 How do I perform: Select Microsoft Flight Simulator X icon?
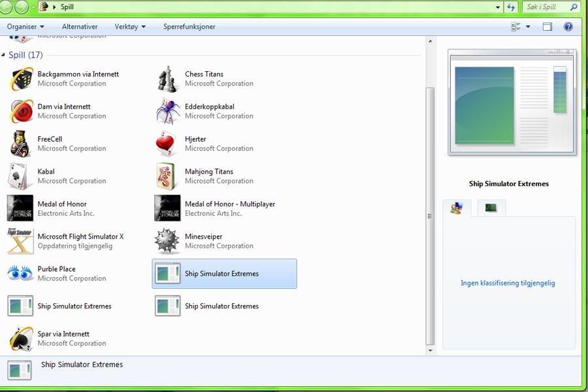(20, 241)
